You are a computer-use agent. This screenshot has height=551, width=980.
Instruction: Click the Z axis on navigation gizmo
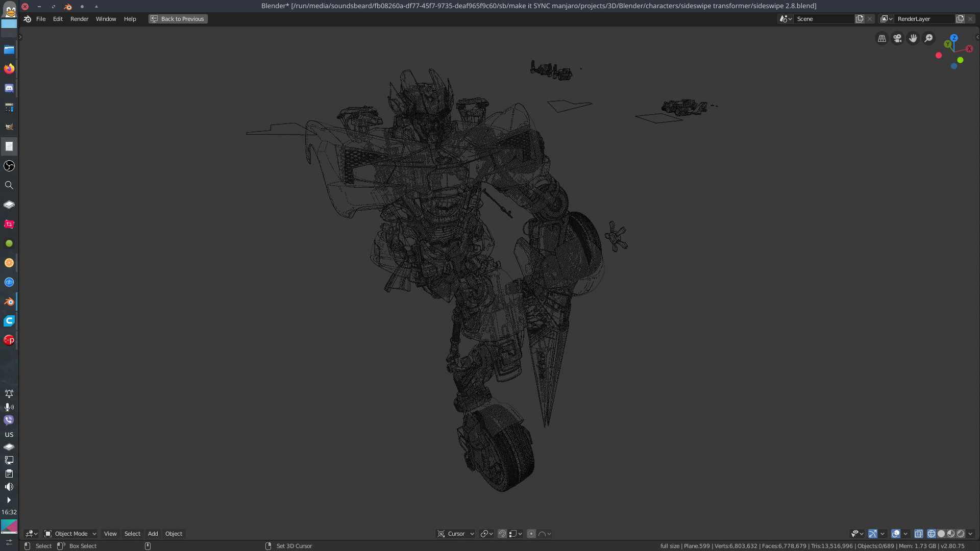point(954,38)
